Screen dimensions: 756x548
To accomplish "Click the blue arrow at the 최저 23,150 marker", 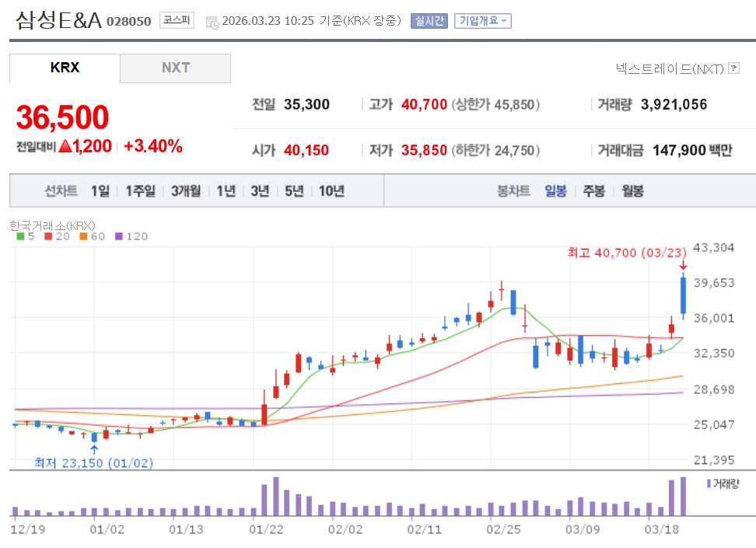I will pos(94,449).
